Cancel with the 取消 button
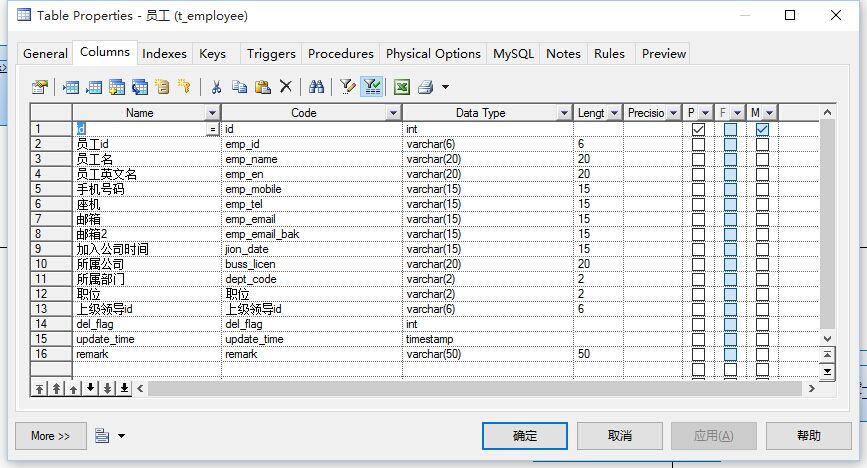The height and width of the screenshot is (468, 867). pos(619,436)
